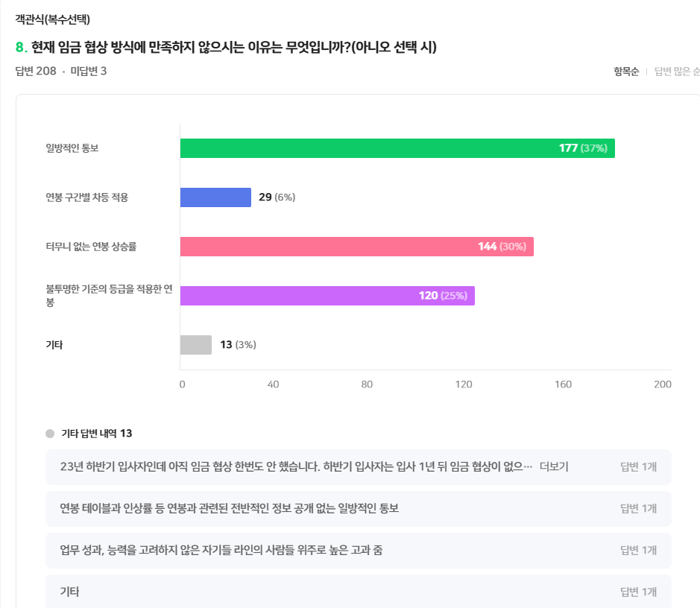
Task: Click the 터무니 없는 연봉 상승률 label
Action: (91, 247)
